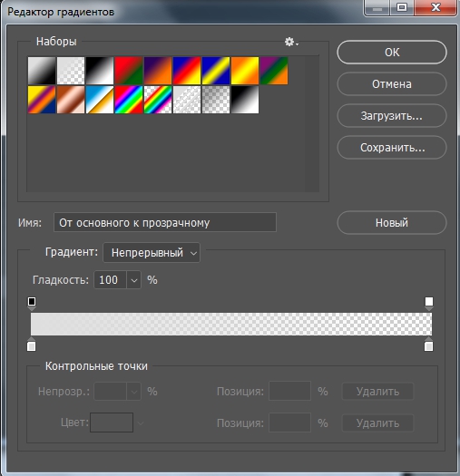
Task: Create a gradient with Новый button
Action: pos(392,222)
